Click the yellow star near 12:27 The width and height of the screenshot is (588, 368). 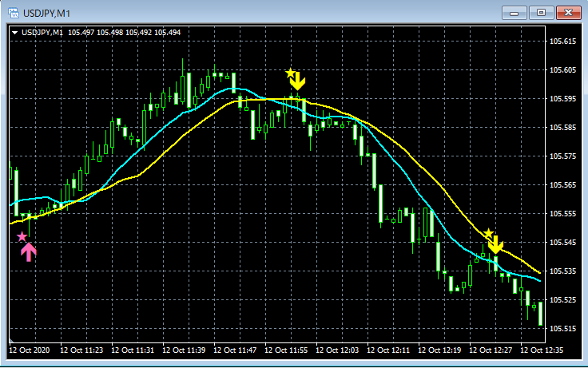488,233
